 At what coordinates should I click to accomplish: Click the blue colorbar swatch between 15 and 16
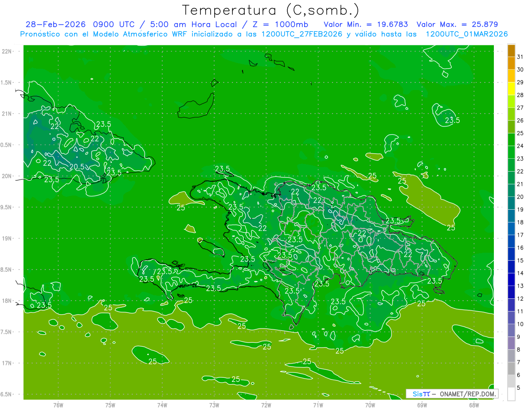[511, 254]
